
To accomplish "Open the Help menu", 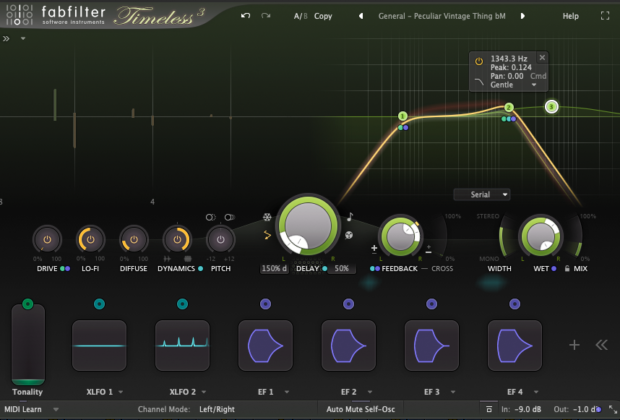I will click(x=571, y=16).
